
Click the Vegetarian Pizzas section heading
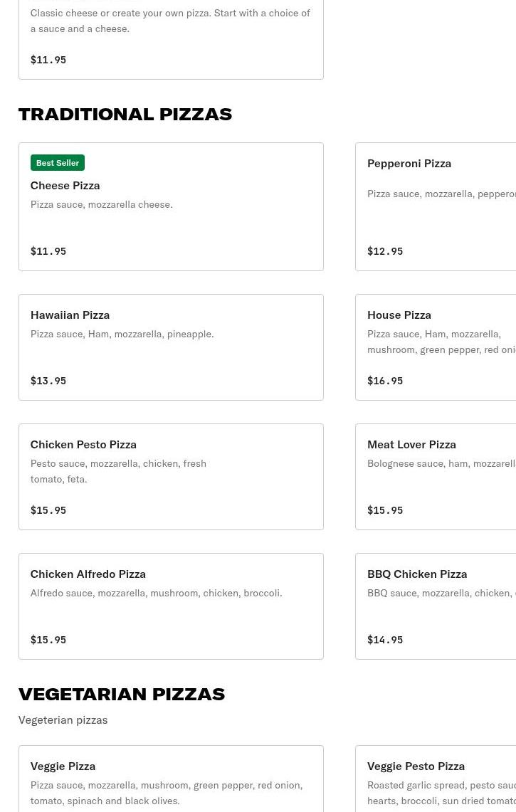point(122,694)
